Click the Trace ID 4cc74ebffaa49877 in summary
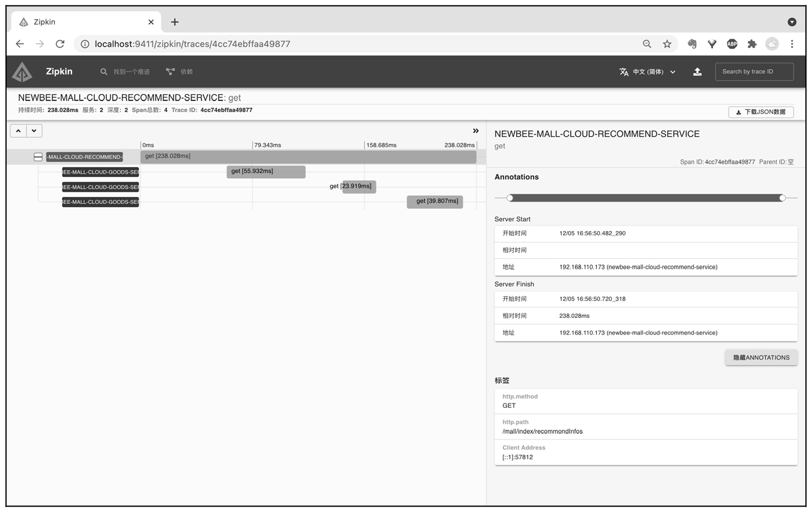The image size is (812, 512). coord(226,110)
